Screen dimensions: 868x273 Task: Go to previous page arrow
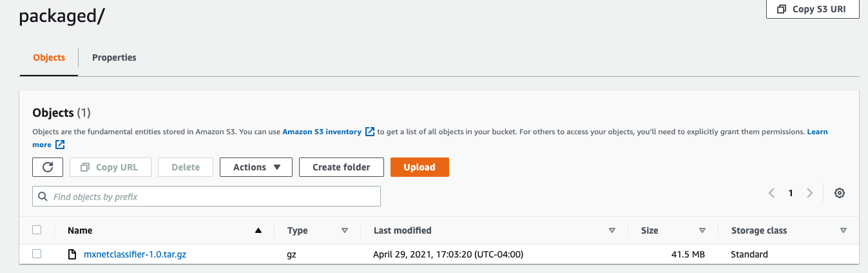[771, 193]
